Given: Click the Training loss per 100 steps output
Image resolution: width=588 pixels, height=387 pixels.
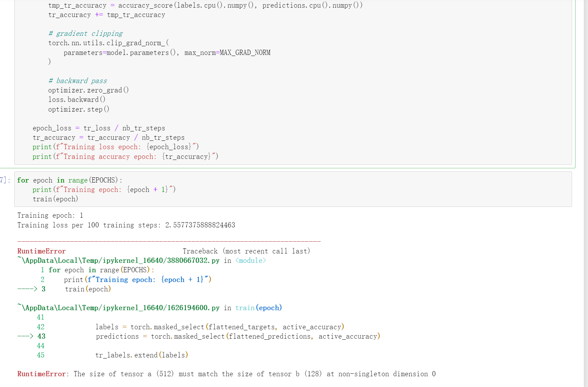Looking at the screenshot, I should click(126, 225).
